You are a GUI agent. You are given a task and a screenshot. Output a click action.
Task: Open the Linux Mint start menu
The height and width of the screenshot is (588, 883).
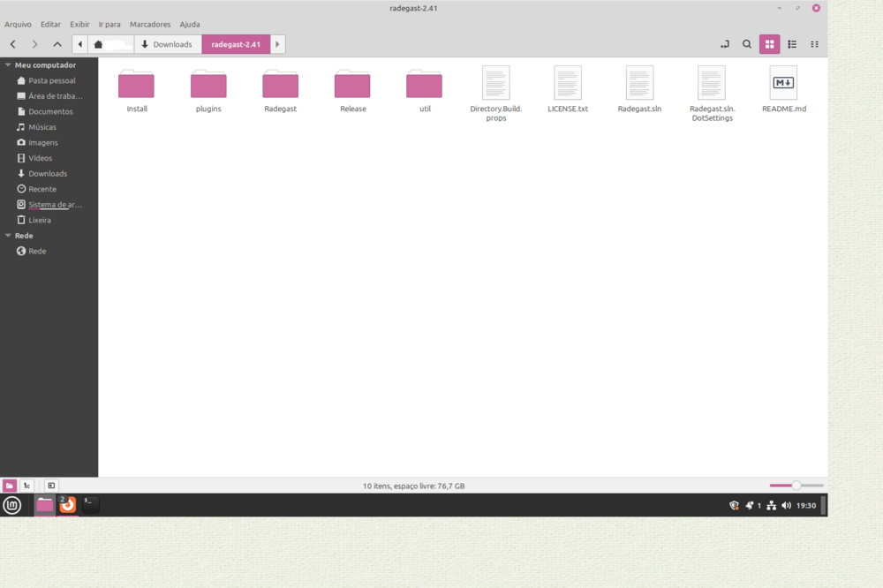point(12,505)
